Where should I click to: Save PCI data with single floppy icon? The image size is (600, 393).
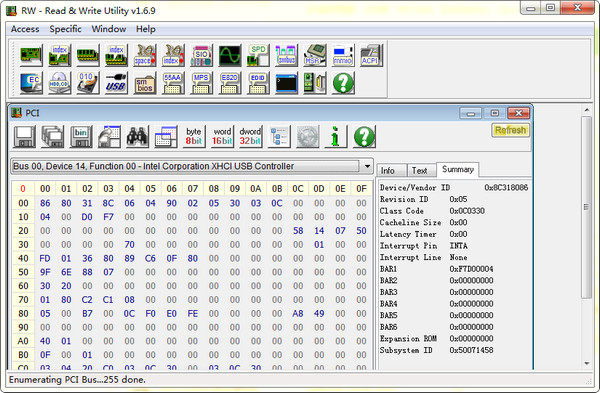(x=24, y=137)
